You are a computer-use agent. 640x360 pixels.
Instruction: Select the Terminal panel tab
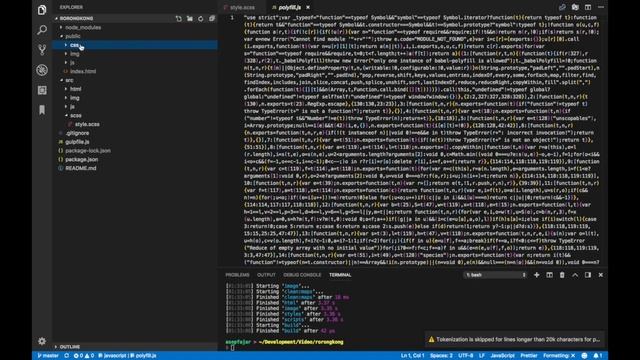[x=340, y=275]
